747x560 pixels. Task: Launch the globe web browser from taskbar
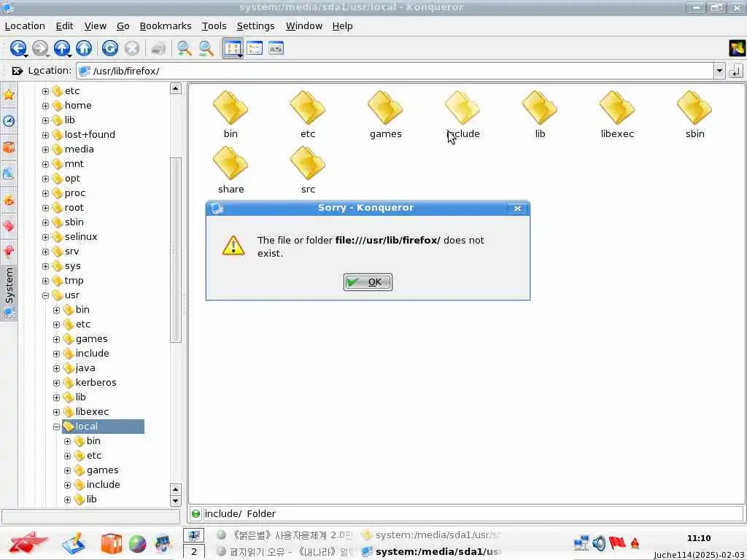pyautogui.click(x=137, y=544)
